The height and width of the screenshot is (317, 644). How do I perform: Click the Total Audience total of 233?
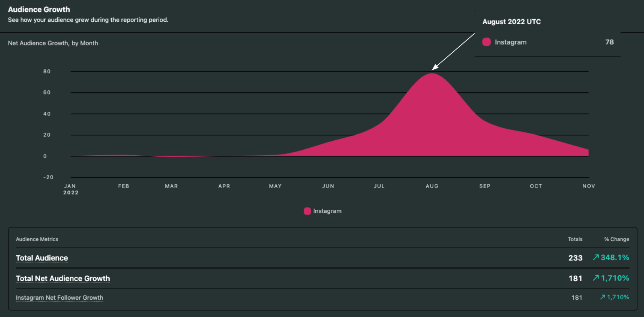click(x=575, y=258)
